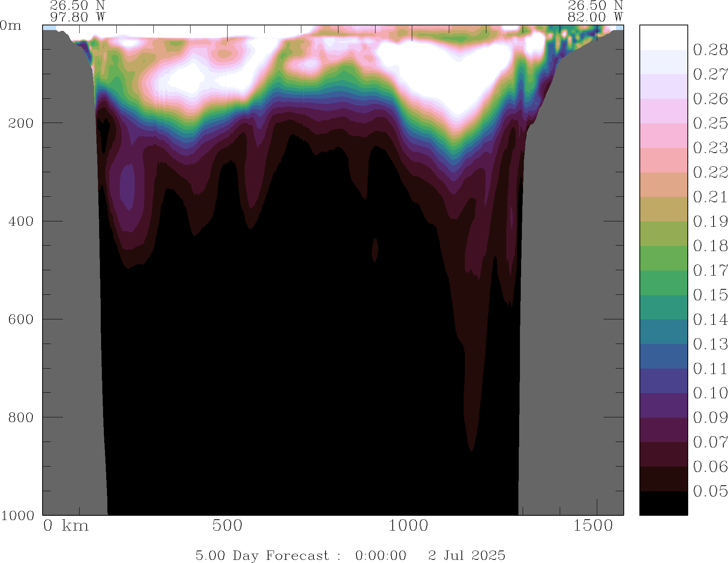This screenshot has width=728, height=563.
Task: Pick the colorbar swatch between 0.23 and 0.25
Action: tap(663, 135)
